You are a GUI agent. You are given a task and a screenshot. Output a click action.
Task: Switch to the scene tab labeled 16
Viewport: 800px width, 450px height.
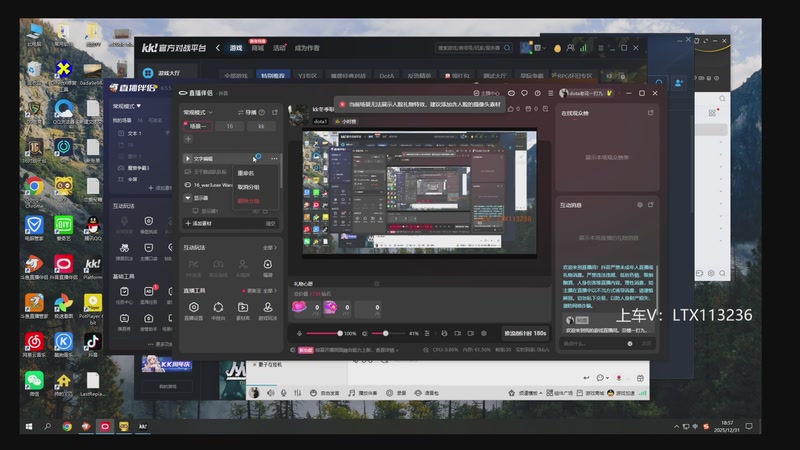[230, 126]
